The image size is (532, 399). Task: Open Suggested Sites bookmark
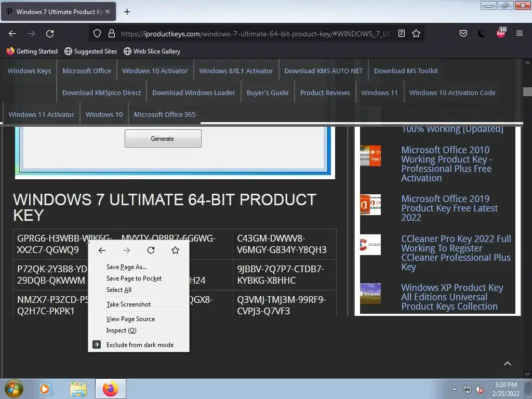pyautogui.click(x=90, y=51)
